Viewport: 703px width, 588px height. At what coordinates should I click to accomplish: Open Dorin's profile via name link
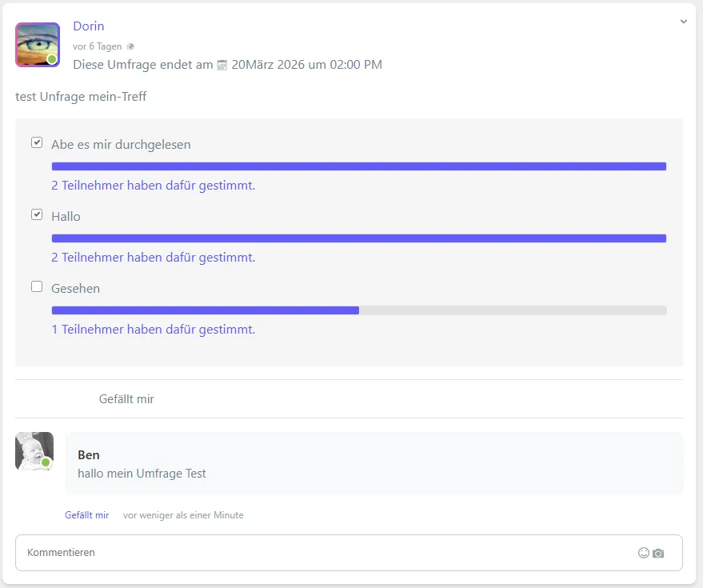click(x=89, y=26)
